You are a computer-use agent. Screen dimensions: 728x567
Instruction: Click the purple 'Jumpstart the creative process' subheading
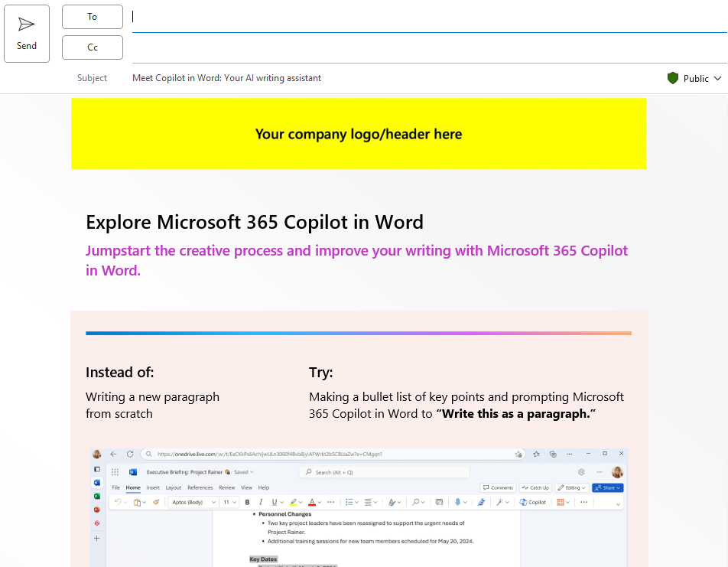[356, 260]
